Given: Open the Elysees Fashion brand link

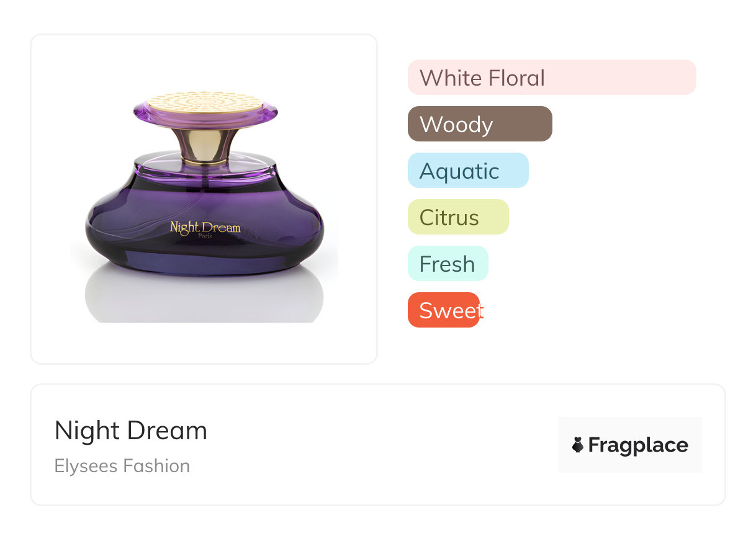Looking at the screenshot, I should (x=122, y=466).
